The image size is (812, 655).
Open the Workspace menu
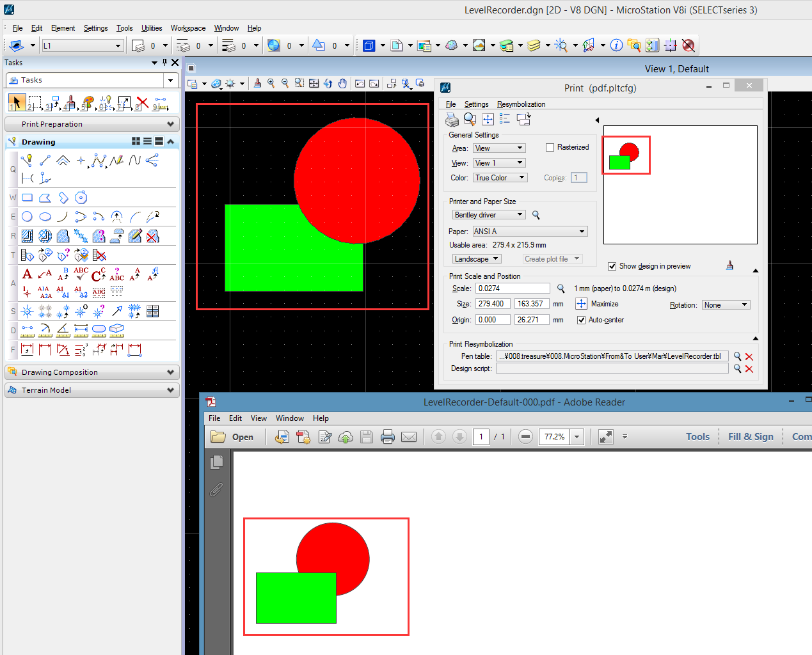pyautogui.click(x=187, y=28)
